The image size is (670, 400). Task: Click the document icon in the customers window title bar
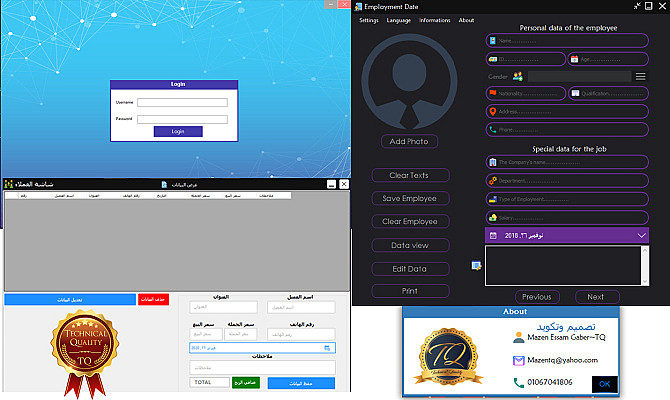pos(164,185)
